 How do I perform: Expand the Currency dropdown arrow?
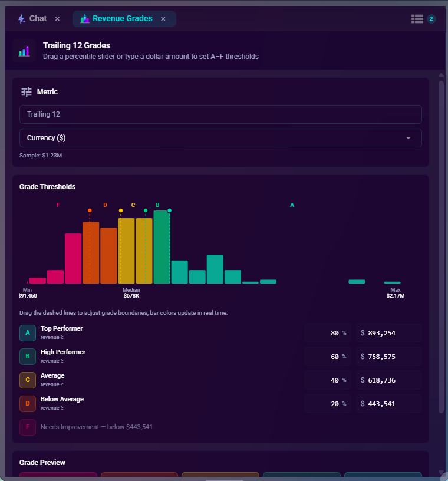[408, 138]
